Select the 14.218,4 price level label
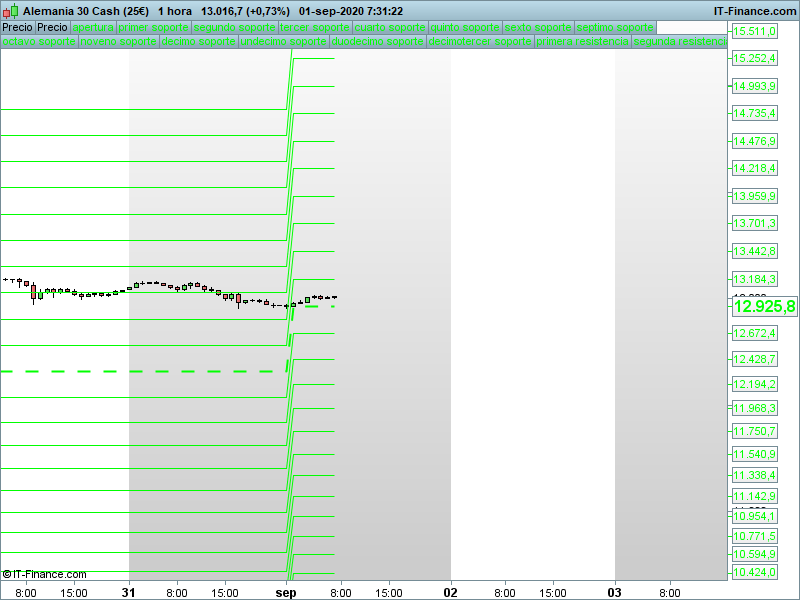 [755, 168]
